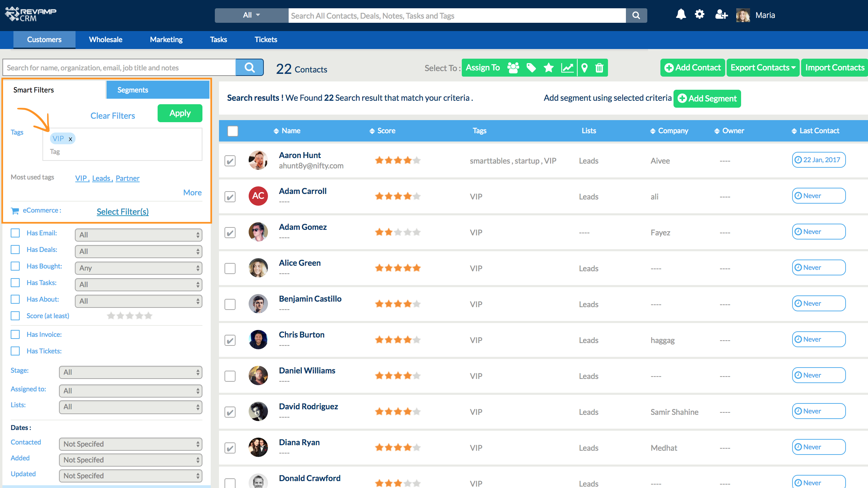
Task: Remove the VIP tag with its x
Action: [70, 139]
